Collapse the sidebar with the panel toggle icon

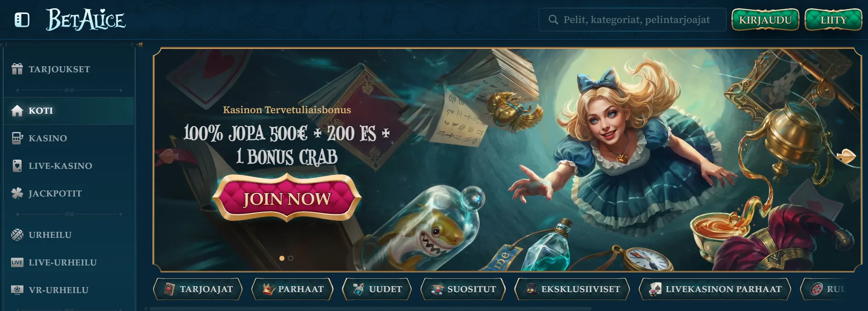[x=22, y=20]
